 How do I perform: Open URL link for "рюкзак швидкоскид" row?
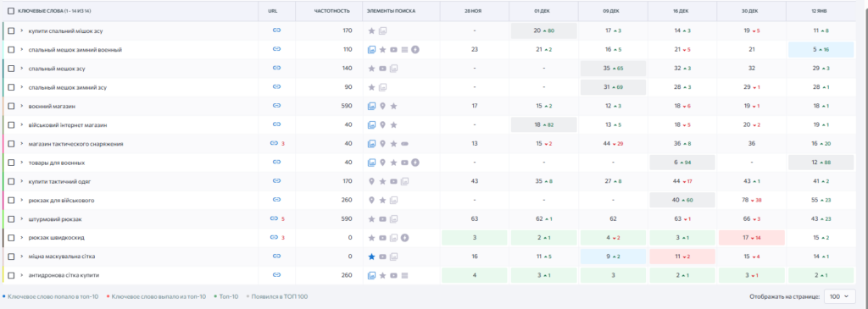(x=274, y=237)
